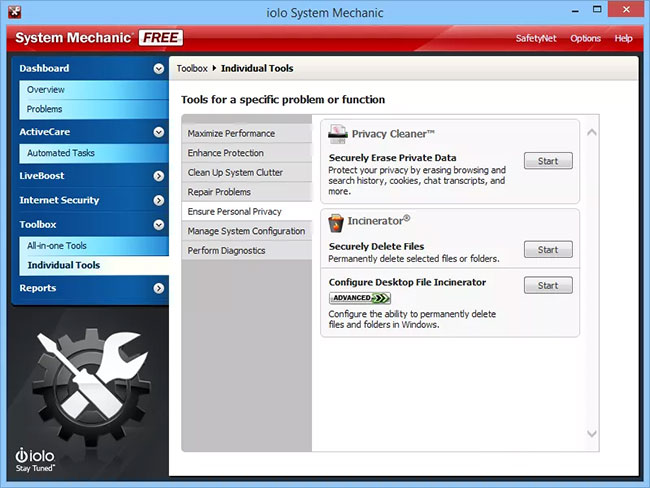The height and width of the screenshot is (488, 650).
Task: Select the Maximize Performance category
Action: [247, 134]
